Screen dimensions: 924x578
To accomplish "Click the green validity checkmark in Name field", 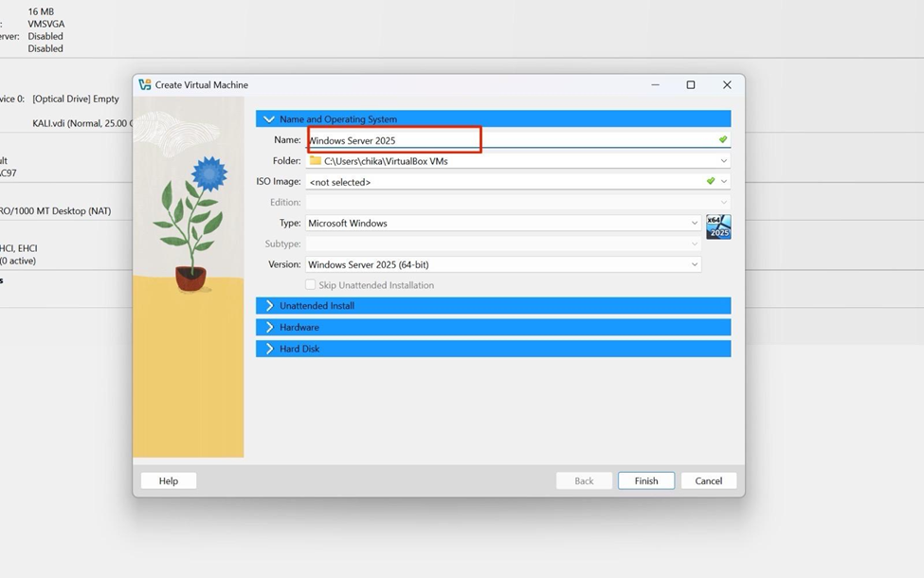I will click(x=723, y=139).
